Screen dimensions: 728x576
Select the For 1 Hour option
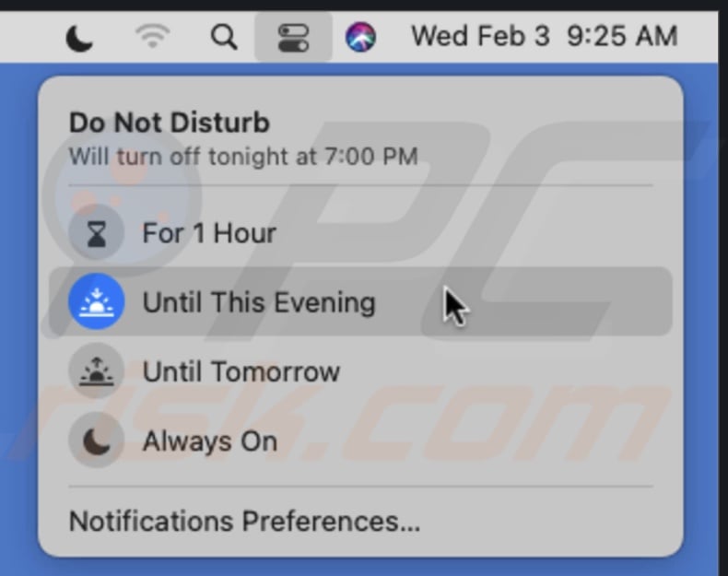click(x=360, y=232)
